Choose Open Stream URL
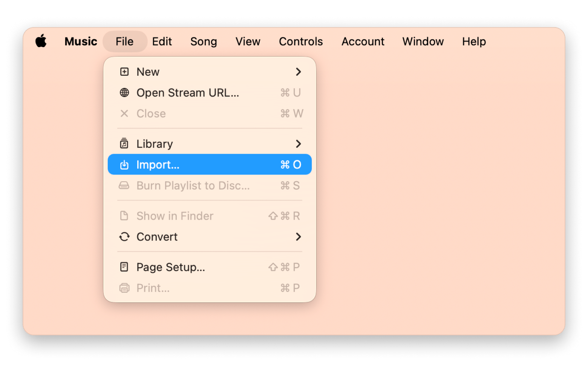The width and height of the screenshot is (588, 367). (x=187, y=93)
